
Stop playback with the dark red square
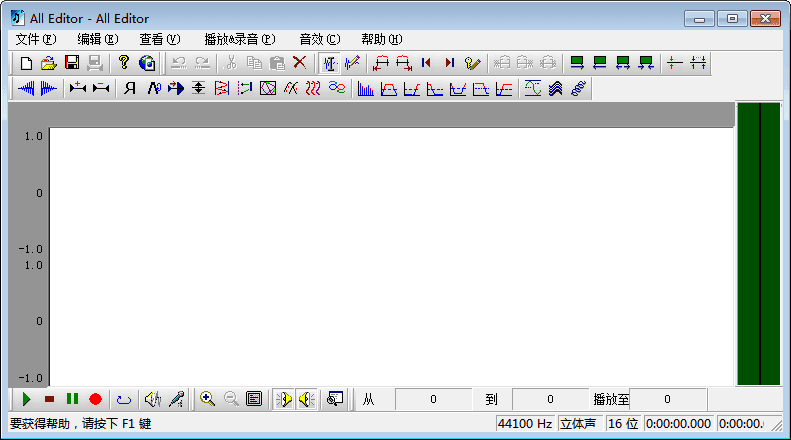49,400
